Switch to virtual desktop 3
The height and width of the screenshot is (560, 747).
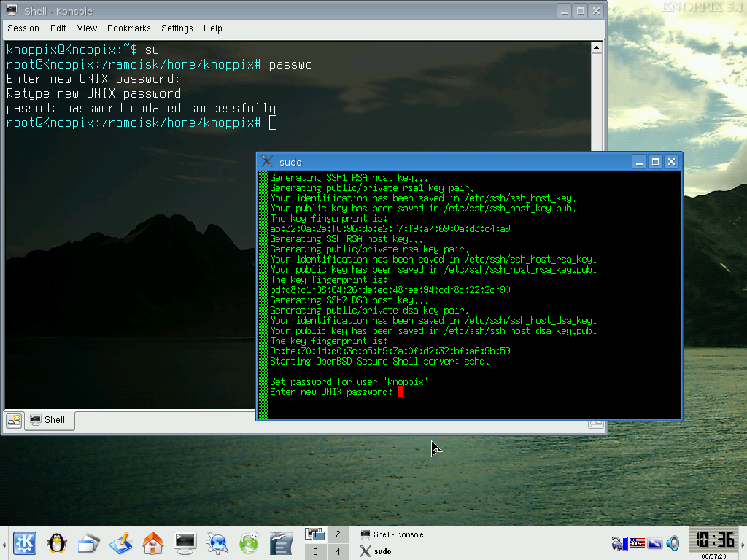pyautogui.click(x=315, y=551)
